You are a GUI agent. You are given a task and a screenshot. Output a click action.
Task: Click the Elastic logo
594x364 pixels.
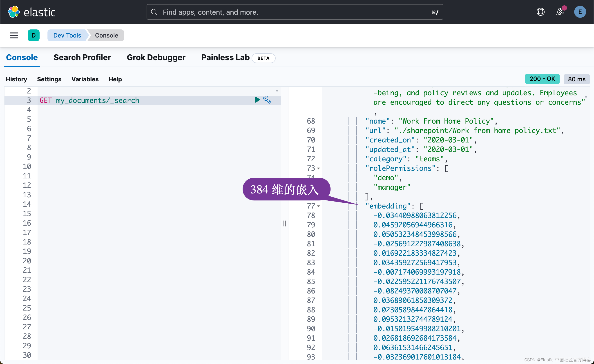[31, 12]
